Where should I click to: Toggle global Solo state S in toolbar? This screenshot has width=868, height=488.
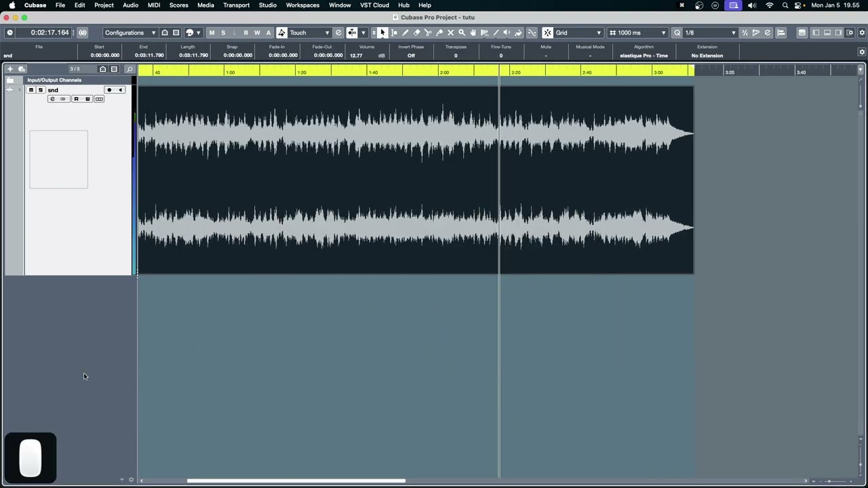[x=223, y=33]
